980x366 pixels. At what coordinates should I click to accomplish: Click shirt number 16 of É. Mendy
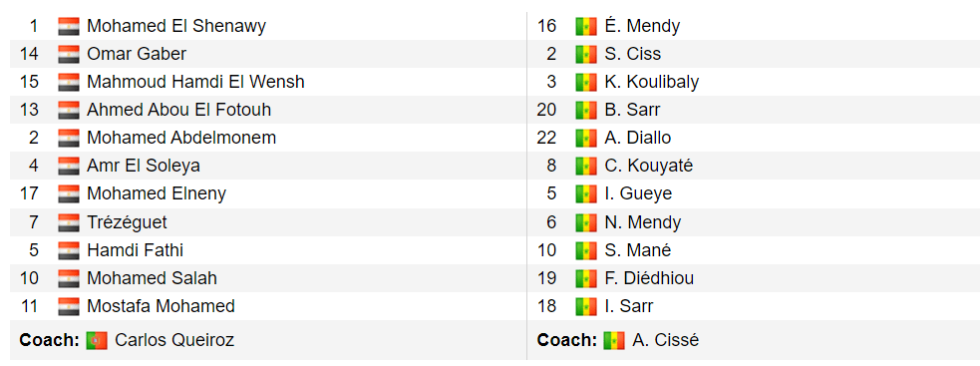click(x=547, y=26)
